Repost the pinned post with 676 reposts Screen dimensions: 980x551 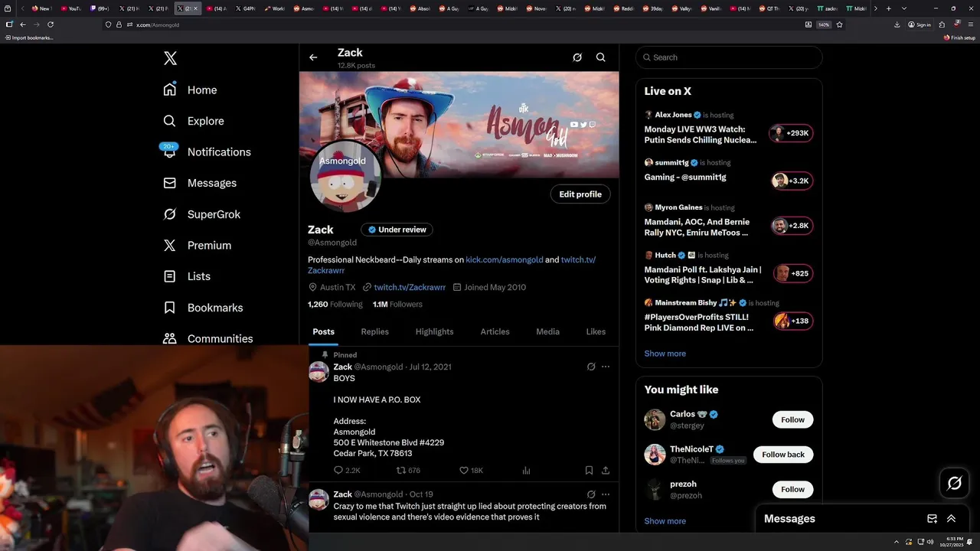click(407, 471)
